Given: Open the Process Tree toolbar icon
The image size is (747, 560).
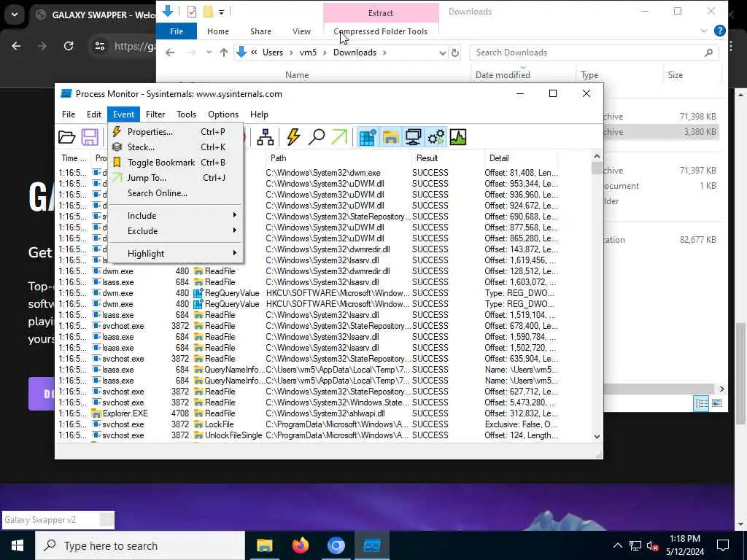Looking at the screenshot, I should [265, 137].
